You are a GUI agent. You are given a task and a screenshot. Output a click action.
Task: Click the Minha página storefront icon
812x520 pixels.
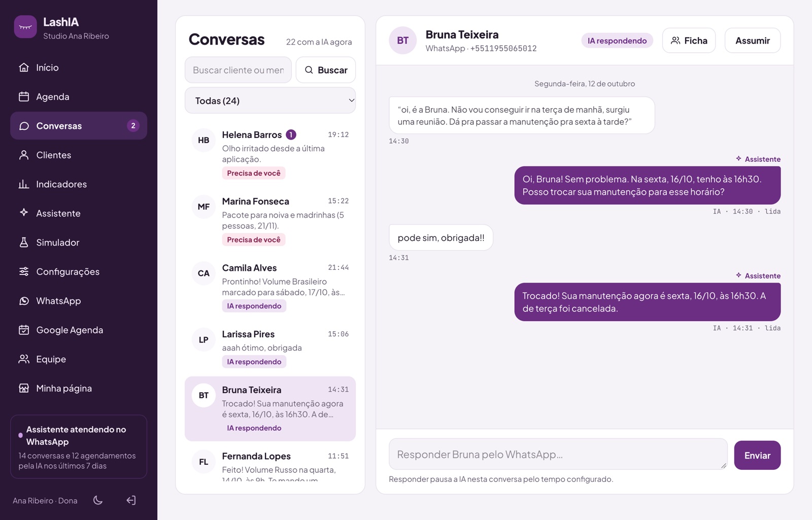pyautogui.click(x=24, y=388)
